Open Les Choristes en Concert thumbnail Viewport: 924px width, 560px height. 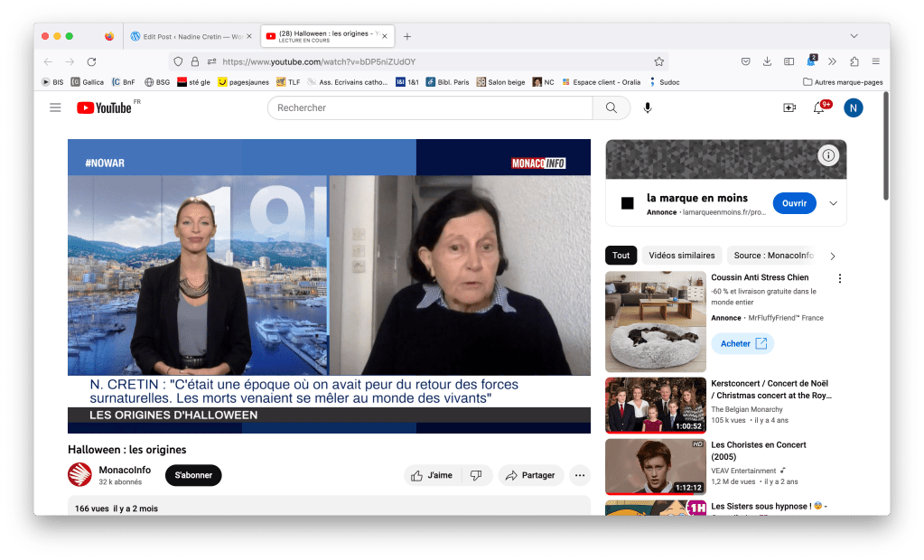[x=655, y=466]
